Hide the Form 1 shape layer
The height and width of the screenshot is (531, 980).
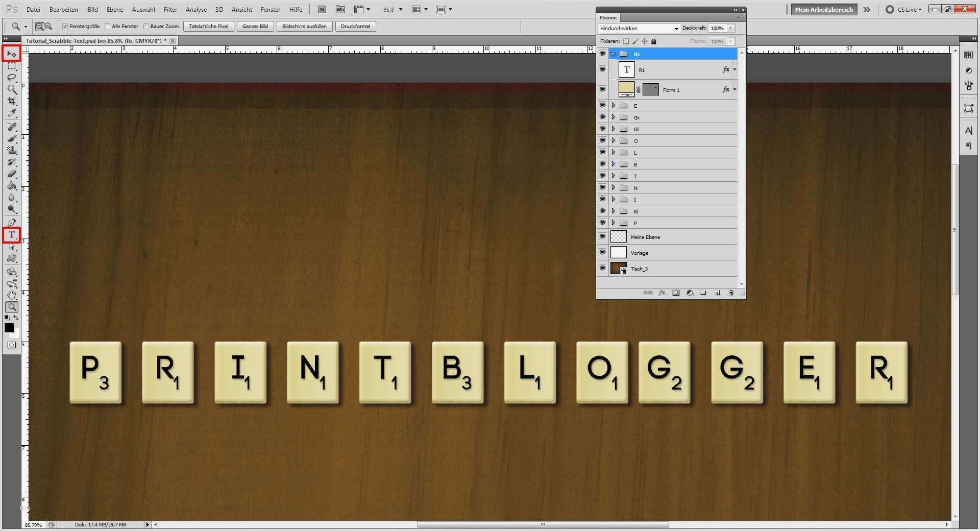602,89
